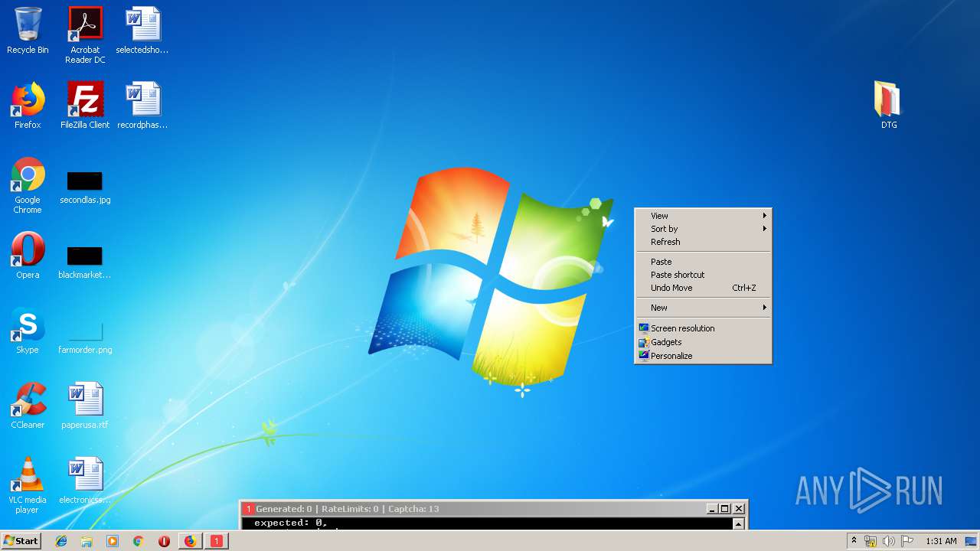Viewport: 980px width, 551px height.
Task: Select blackmarket... image file
Action: pos(85,263)
